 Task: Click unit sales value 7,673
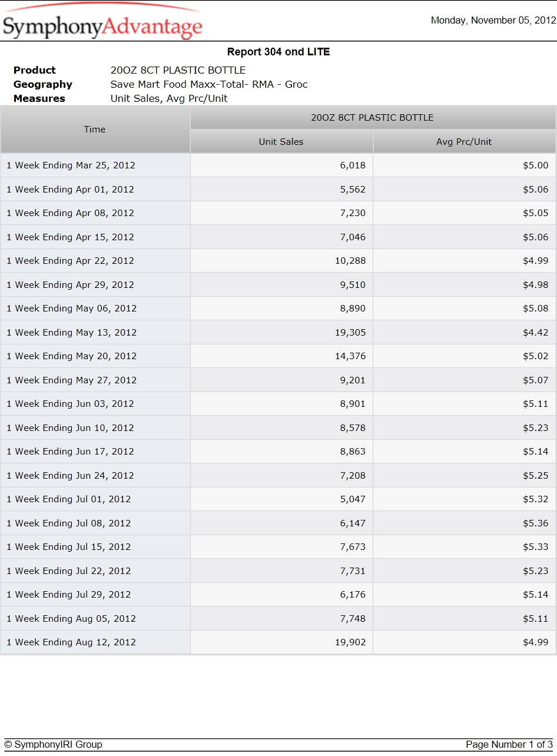[x=353, y=547]
